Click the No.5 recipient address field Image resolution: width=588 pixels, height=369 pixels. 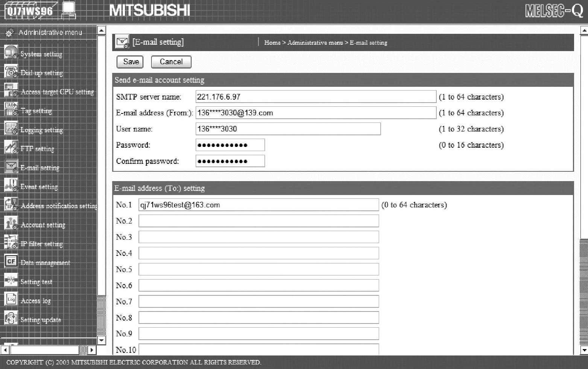[x=259, y=269]
